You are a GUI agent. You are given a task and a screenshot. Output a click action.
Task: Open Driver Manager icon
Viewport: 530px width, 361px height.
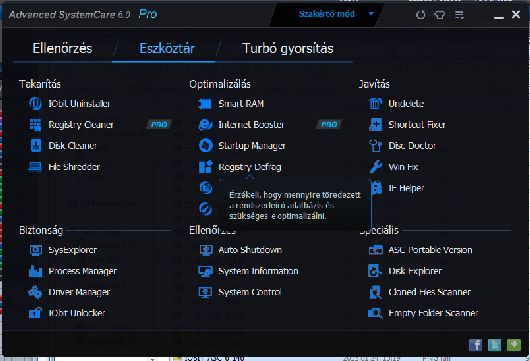[35, 292]
